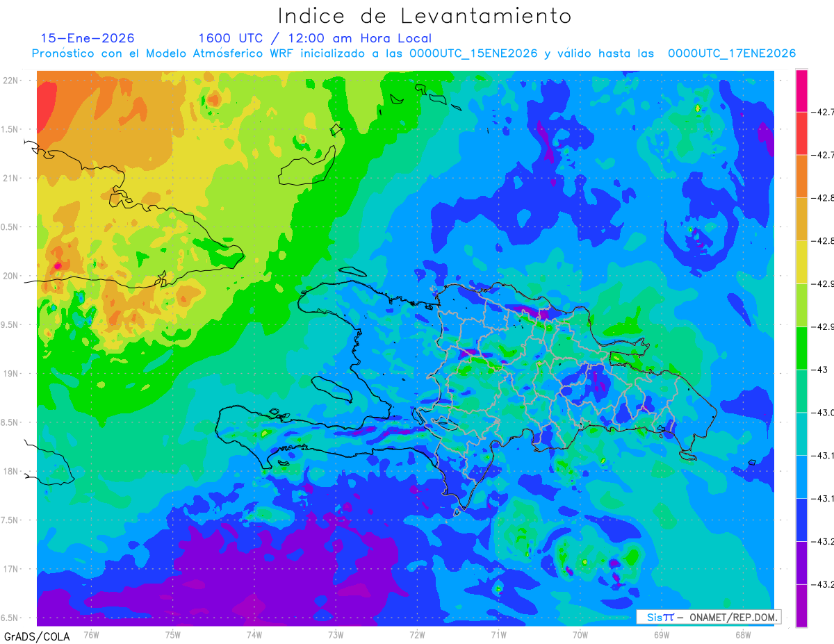The image size is (834, 644).
Task: Click the "75W" longitude label
Action: [x=173, y=635]
